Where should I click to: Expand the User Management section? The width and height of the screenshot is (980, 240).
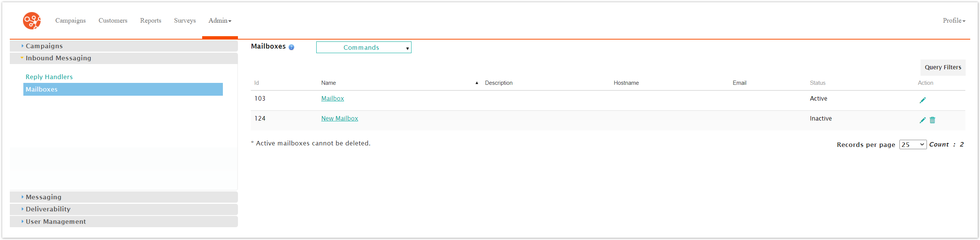click(x=56, y=222)
